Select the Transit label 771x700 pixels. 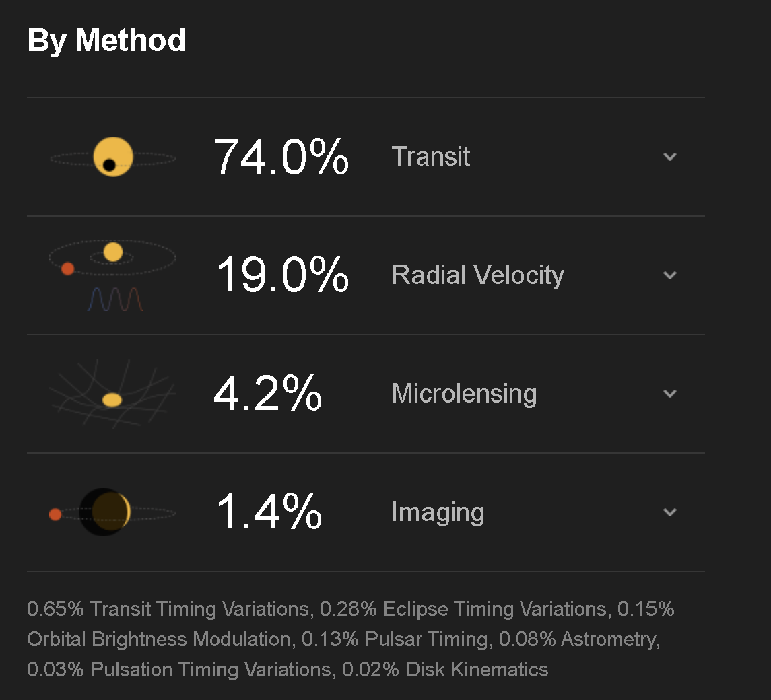click(x=431, y=157)
